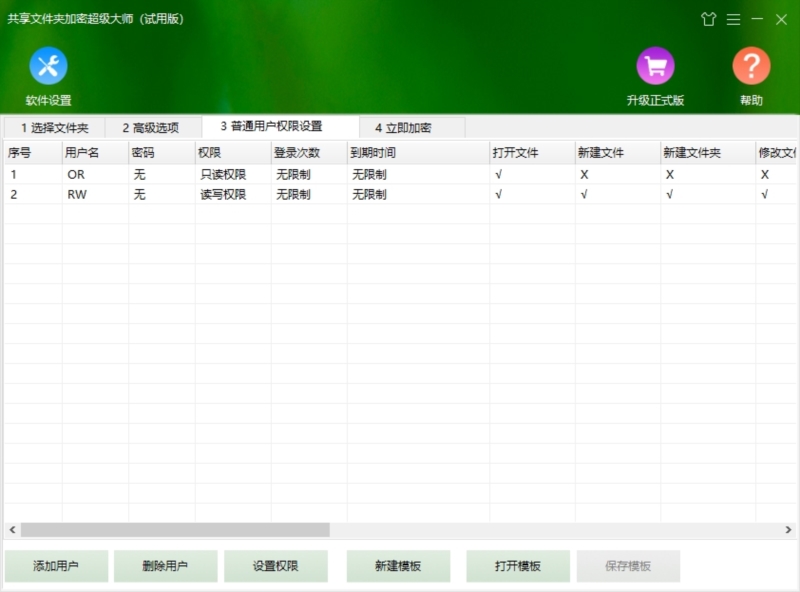The image size is (800, 592).
Task: Click 添加用户 button
Action: pyautogui.click(x=56, y=565)
